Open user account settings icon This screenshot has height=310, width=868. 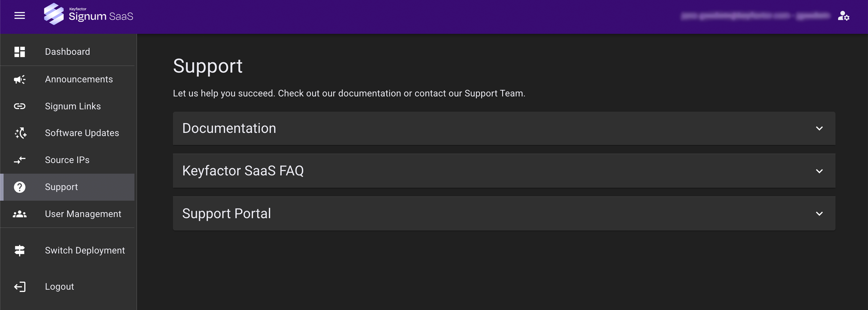843,16
